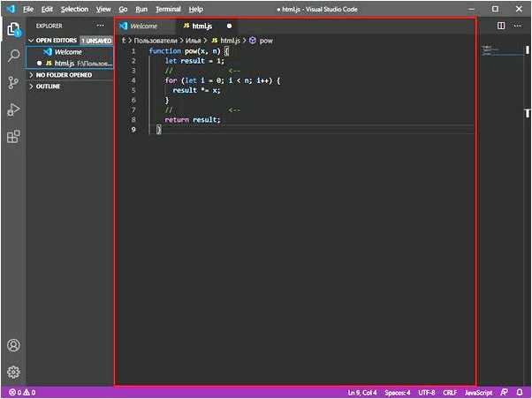Image resolution: width=532 pixels, height=399 pixels.
Task: Open the Explorer view in activity bar
Action: pyautogui.click(x=14, y=29)
